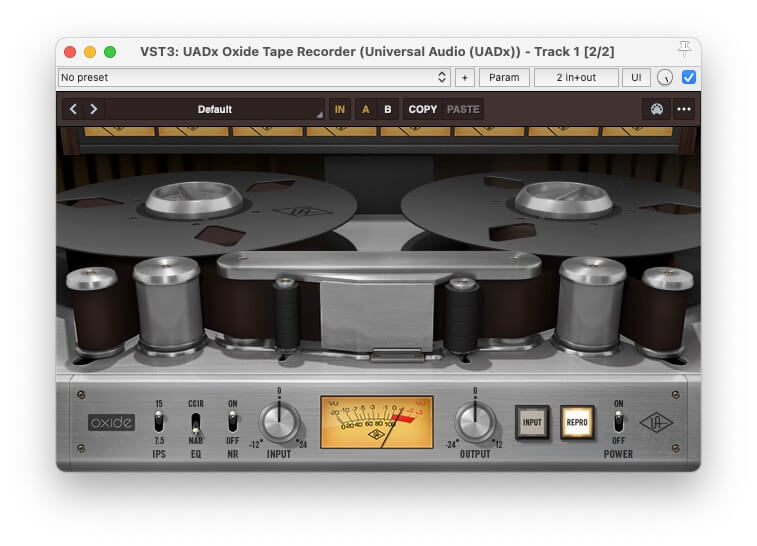Turn off the POWER switch
The image size is (757, 546).
coord(618,422)
